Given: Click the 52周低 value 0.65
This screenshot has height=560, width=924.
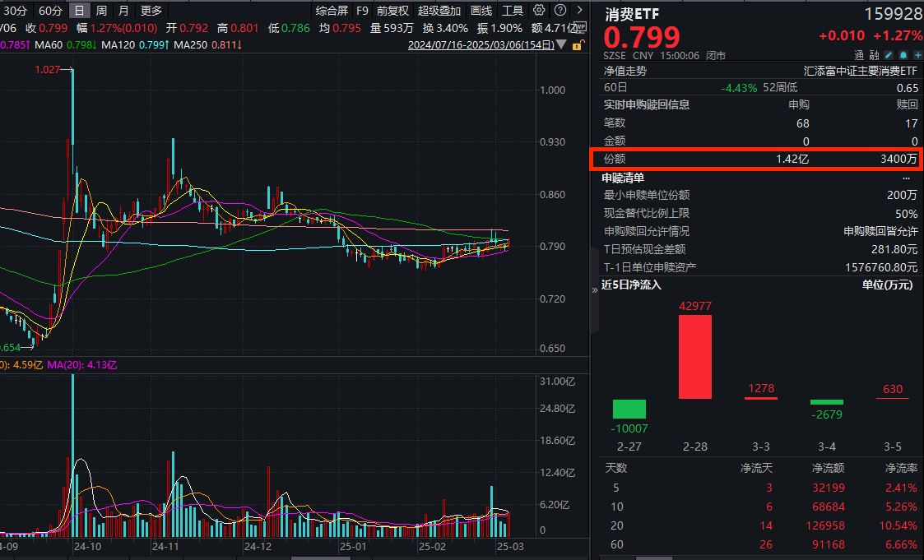Looking at the screenshot, I should coord(908,88).
